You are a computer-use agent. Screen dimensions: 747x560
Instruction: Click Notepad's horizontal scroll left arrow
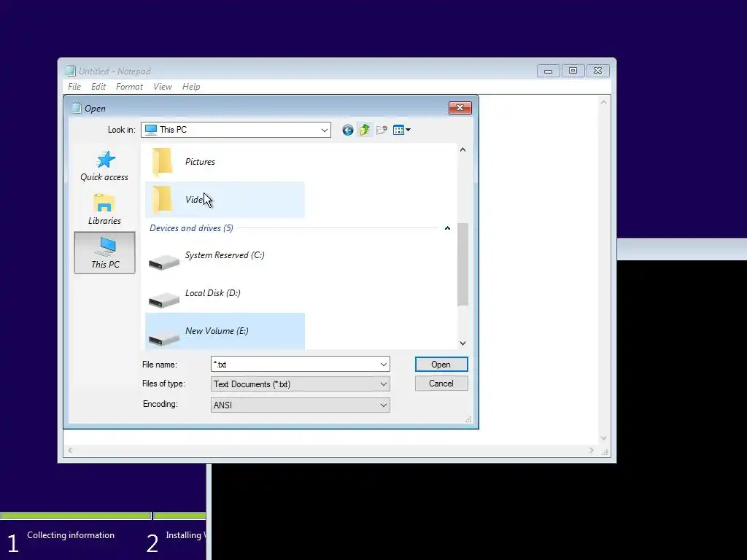[x=71, y=451]
